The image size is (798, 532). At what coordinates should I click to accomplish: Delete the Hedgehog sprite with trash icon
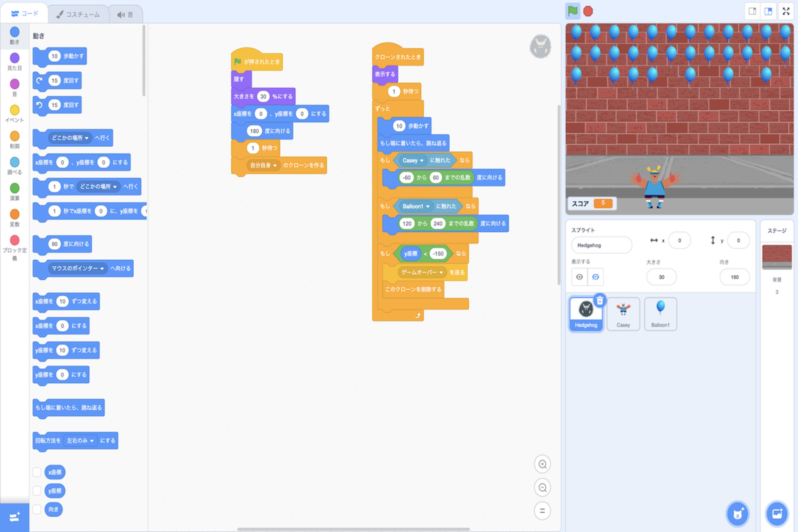[x=599, y=300]
